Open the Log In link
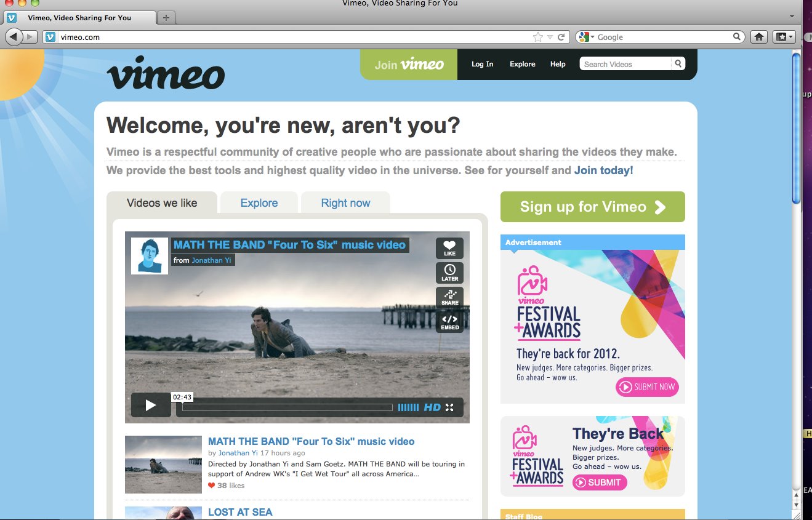Viewport: 812px width, 520px height. pos(482,64)
